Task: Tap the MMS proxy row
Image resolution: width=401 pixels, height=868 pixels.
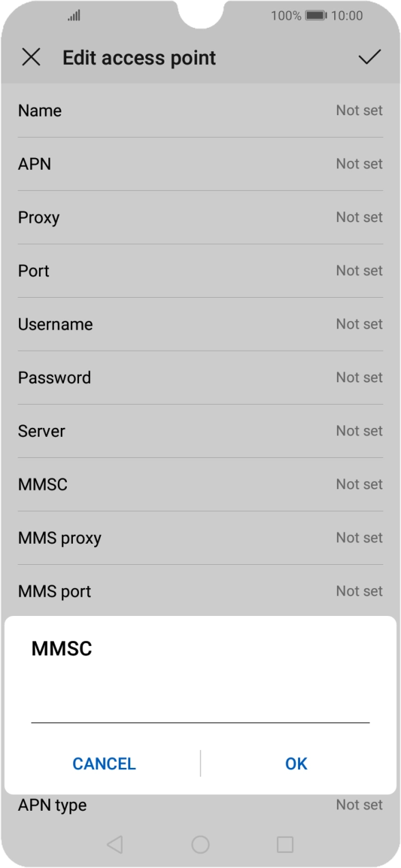Action: [200, 538]
